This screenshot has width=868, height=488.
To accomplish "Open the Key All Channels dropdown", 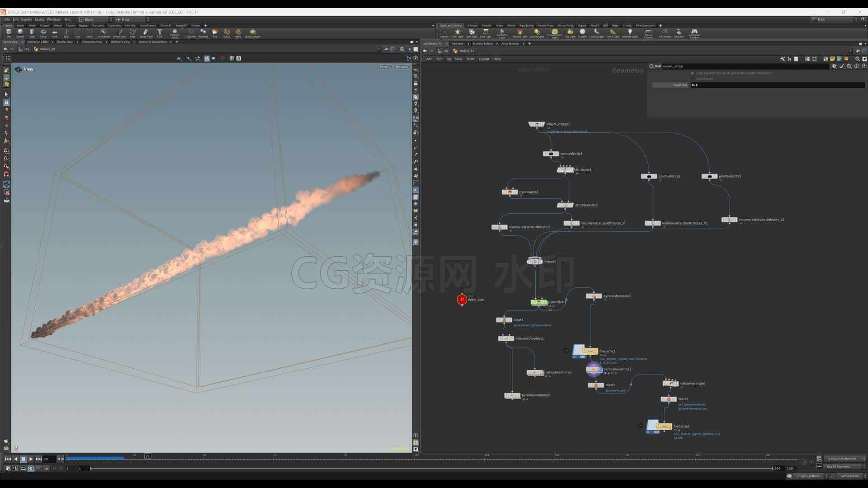I will 844,467.
